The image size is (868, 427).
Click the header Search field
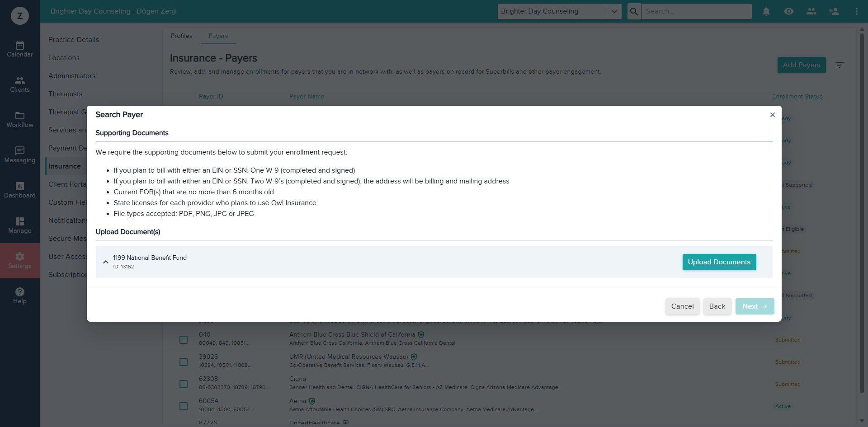pyautogui.click(x=697, y=11)
